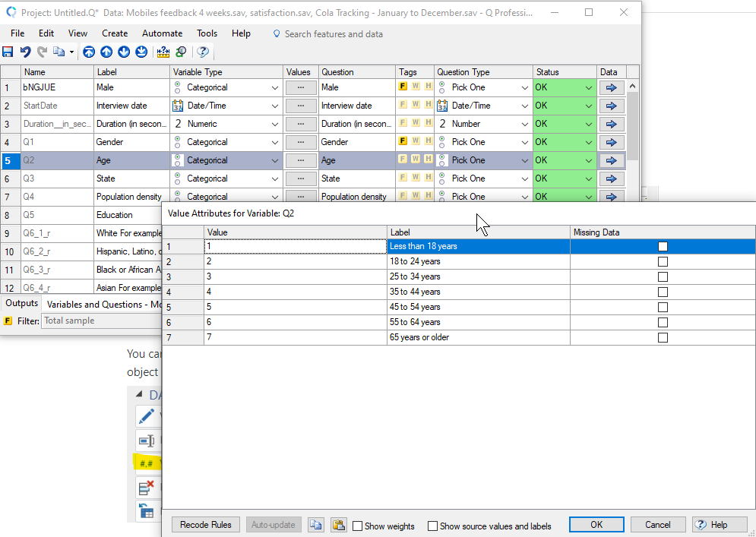Click the Move to Top arrow icon

coord(89,52)
